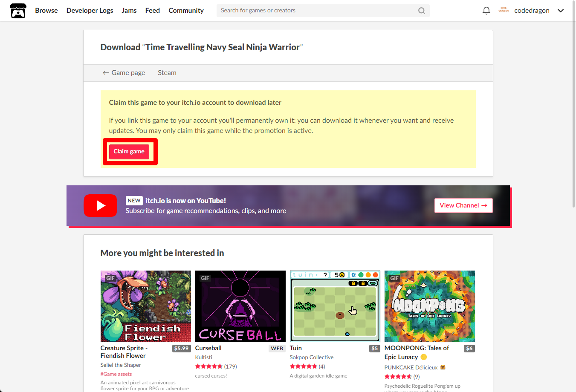Open the Curseball thumbnail

[240, 306]
